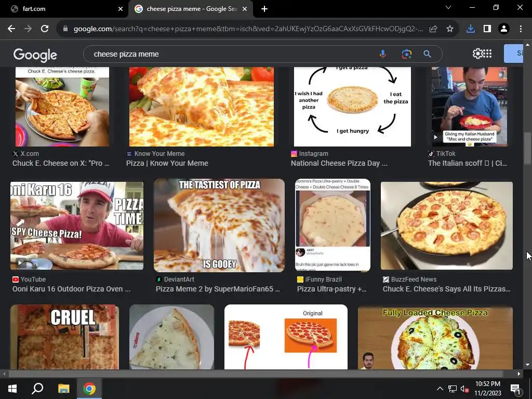Reload the current page
The image size is (532, 399).
point(45,29)
